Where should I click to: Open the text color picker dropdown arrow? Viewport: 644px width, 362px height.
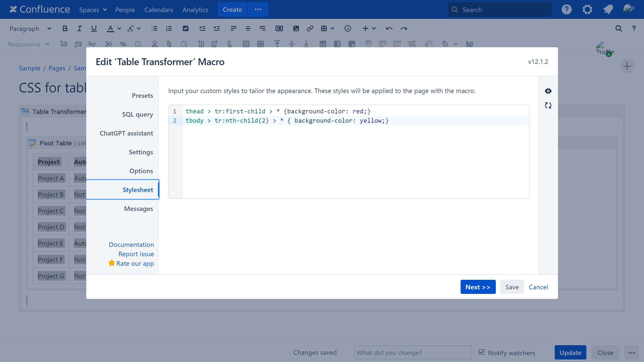[x=119, y=29]
